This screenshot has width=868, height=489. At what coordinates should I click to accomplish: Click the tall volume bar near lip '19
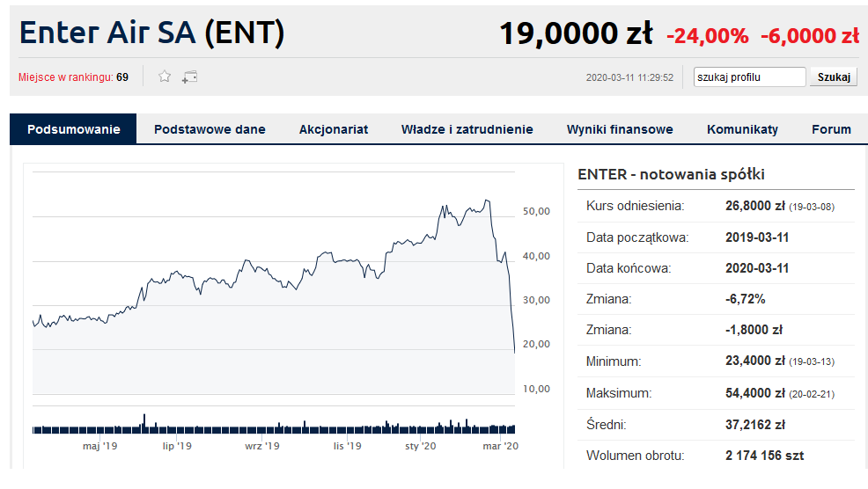coord(144,423)
